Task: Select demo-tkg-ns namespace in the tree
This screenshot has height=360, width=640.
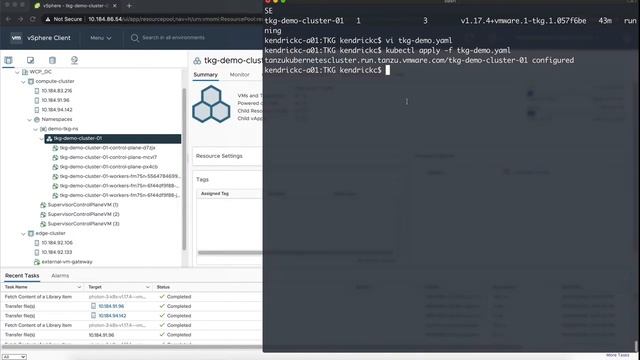Action: pyautogui.click(x=63, y=129)
